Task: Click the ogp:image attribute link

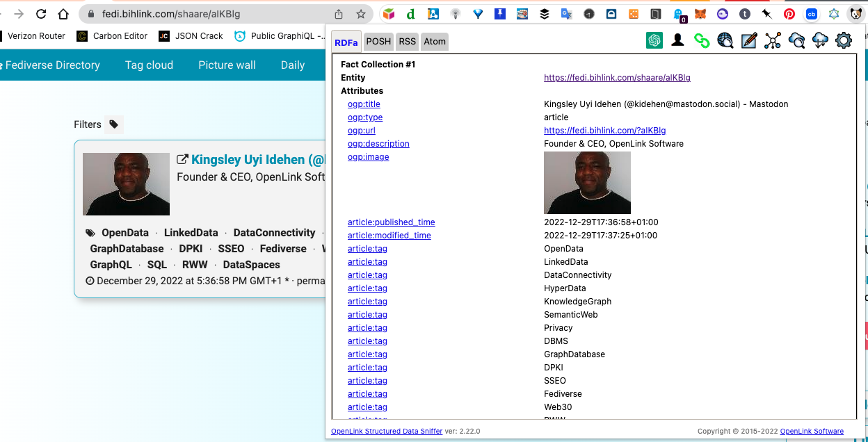Action: tap(369, 157)
